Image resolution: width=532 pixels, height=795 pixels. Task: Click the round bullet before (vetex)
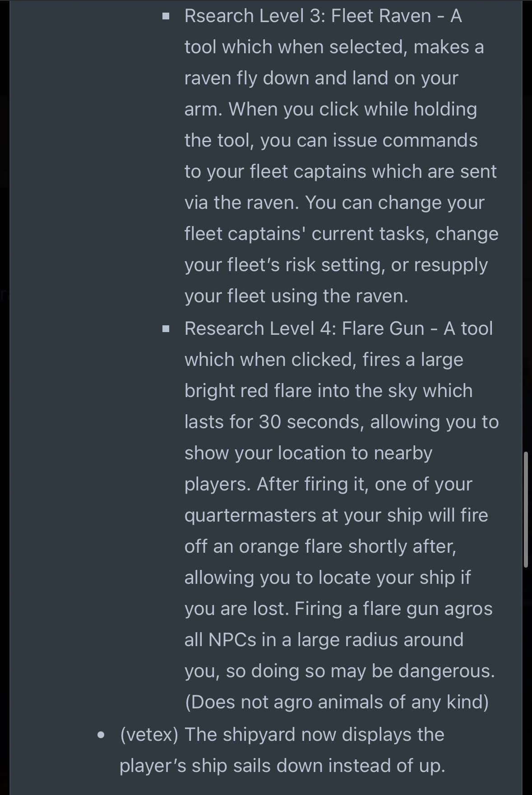(101, 735)
